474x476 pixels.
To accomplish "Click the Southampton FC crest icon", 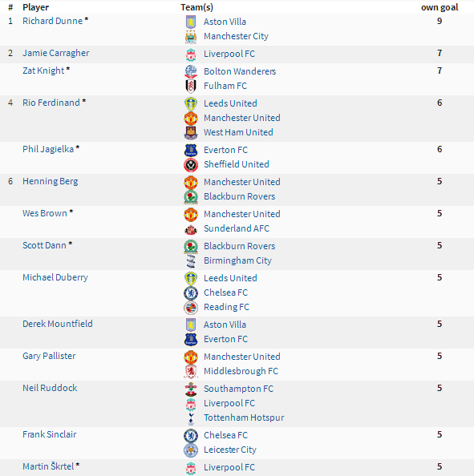I will pos(191,389).
